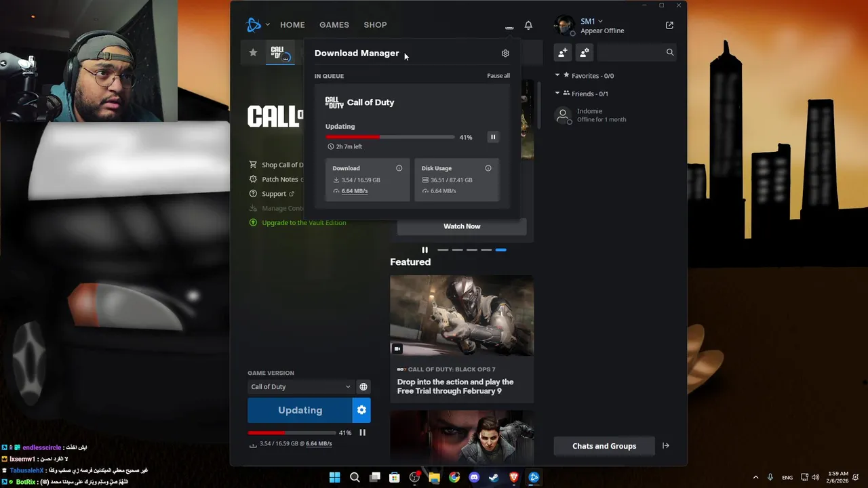Click the region globe icon
The height and width of the screenshot is (488, 868).
(363, 386)
